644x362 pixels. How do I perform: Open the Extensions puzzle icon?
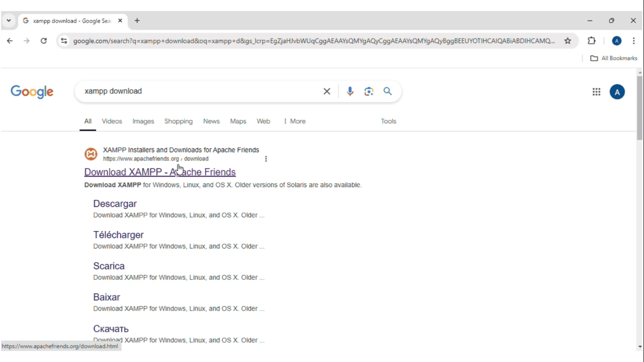point(592,41)
